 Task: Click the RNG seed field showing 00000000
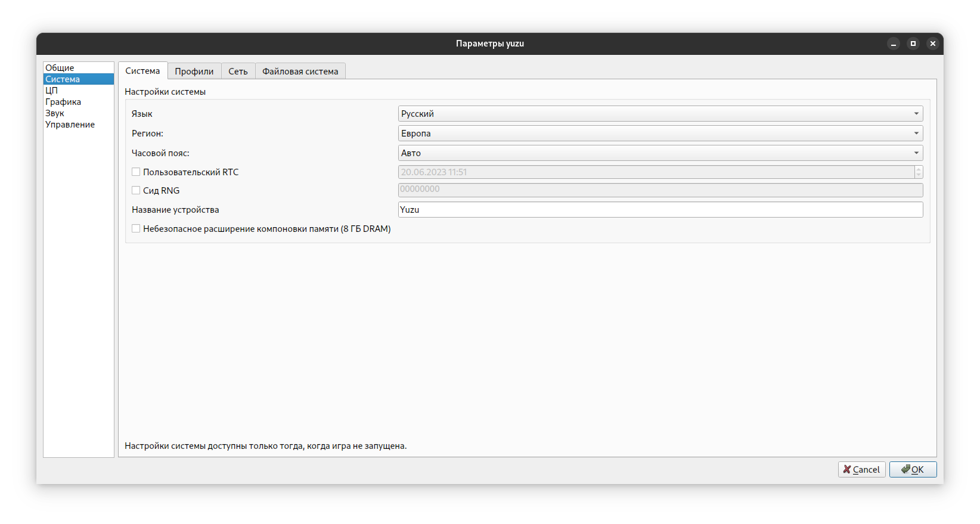(660, 190)
